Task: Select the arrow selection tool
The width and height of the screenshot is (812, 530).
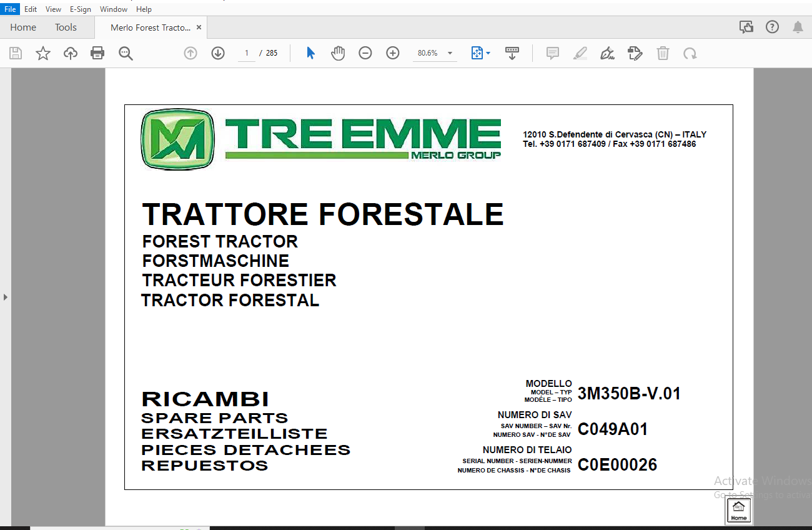Action: 310,53
